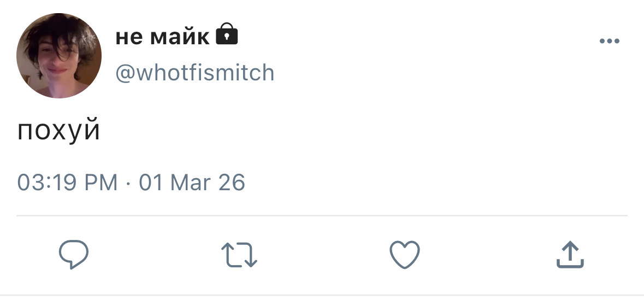The width and height of the screenshot is (644, 305).
Task: Tap the share upload arrow icon
Action: click(x=570, y=255)
